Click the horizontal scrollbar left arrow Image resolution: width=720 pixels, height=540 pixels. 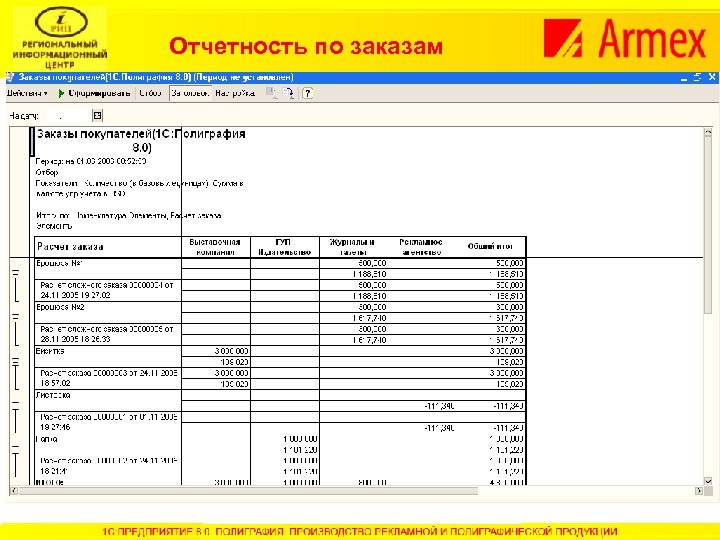(14, 491)
